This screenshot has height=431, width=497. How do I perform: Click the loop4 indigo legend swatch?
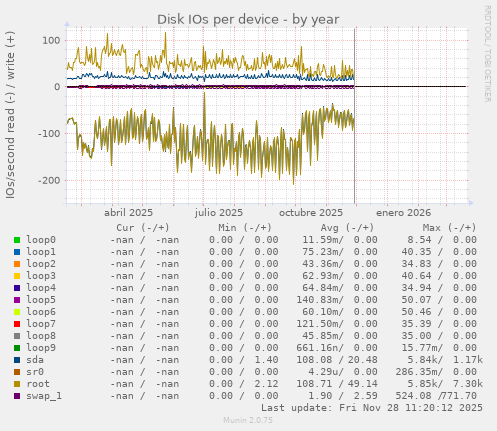click(x=17, y=288)
